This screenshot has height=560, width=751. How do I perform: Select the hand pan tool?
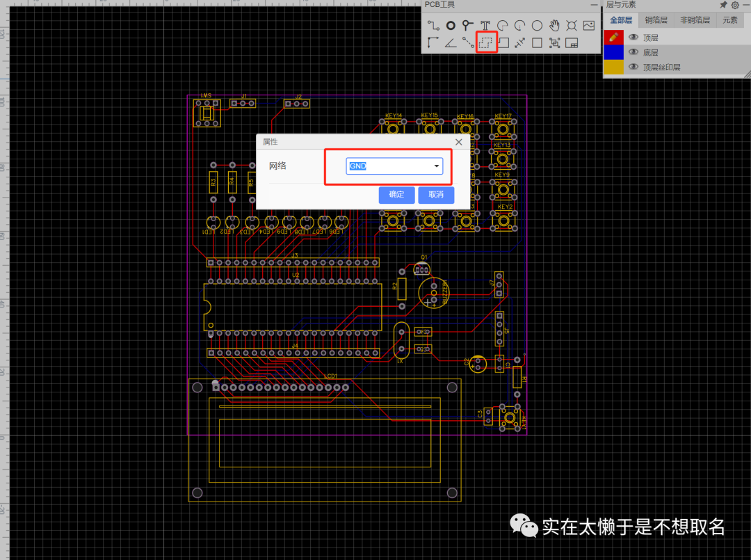pyautogui.click(x=554, y=25)
